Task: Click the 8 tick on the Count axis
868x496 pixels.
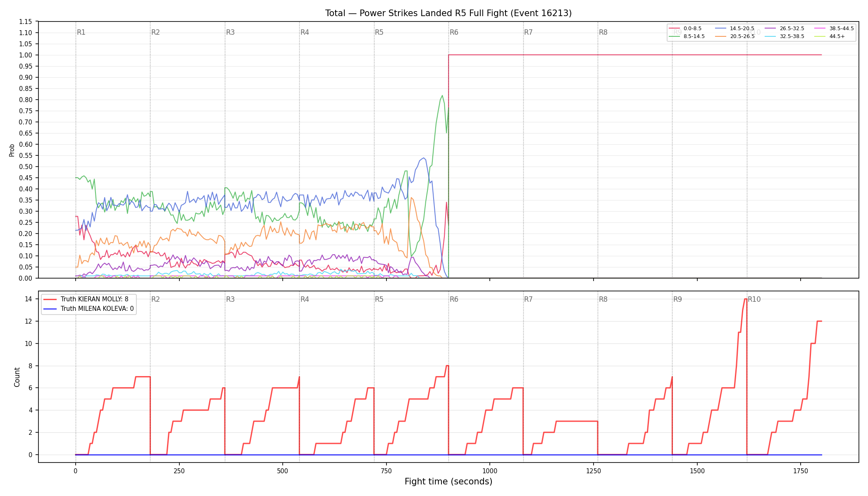Action: (x=31, y=366)
